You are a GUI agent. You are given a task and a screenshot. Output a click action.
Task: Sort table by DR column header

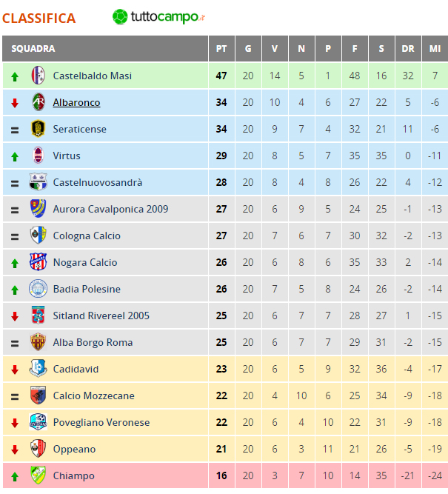coord(408,49)
